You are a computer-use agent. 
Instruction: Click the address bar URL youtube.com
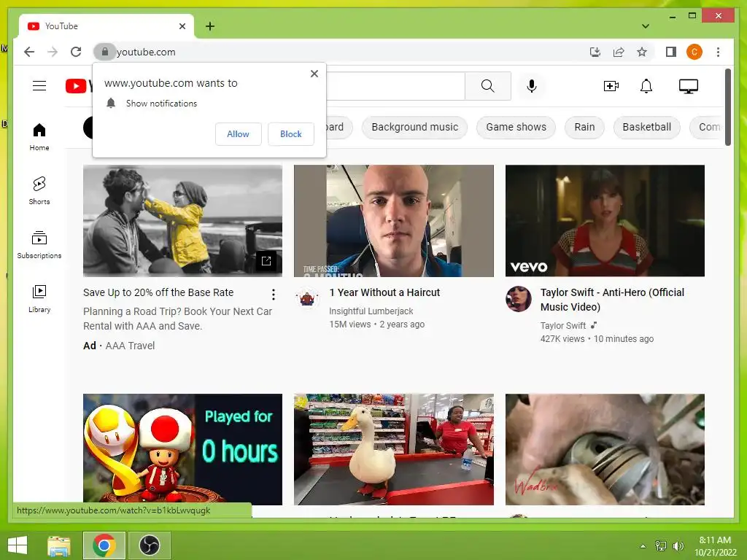click(146, 52)
